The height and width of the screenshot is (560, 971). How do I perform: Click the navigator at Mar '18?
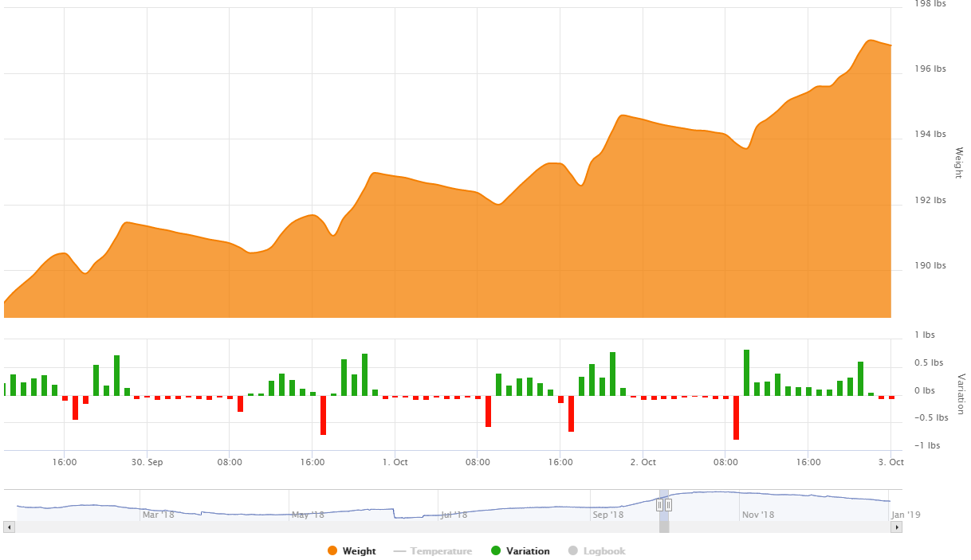[158, 515]
